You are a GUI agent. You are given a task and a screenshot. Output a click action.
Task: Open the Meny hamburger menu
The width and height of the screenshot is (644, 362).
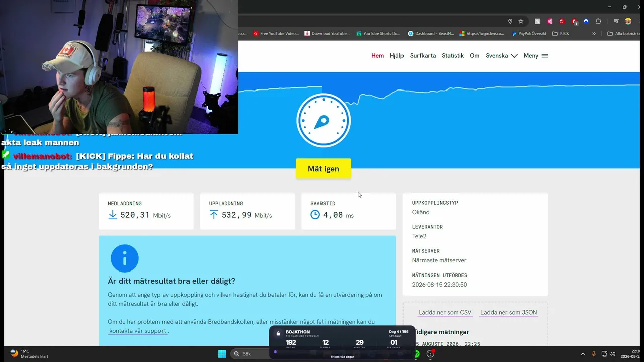536,56
